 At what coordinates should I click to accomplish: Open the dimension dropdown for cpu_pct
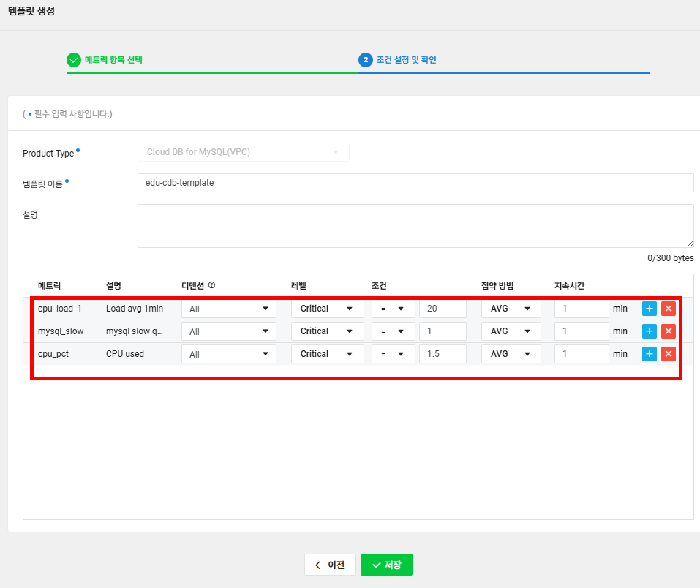[x=228, y=354]
